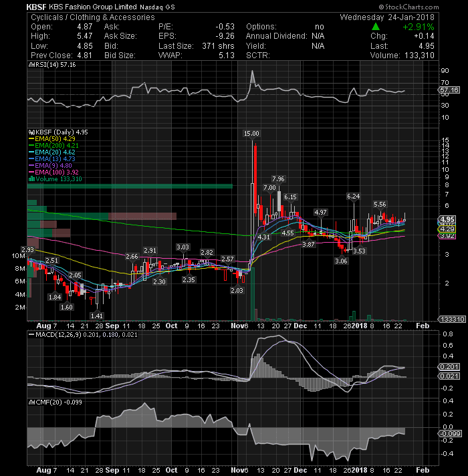The height and width of the screenshot is (476, 468).
Task: Click the 7.00 price label
Action: click(x=269, y=188)
